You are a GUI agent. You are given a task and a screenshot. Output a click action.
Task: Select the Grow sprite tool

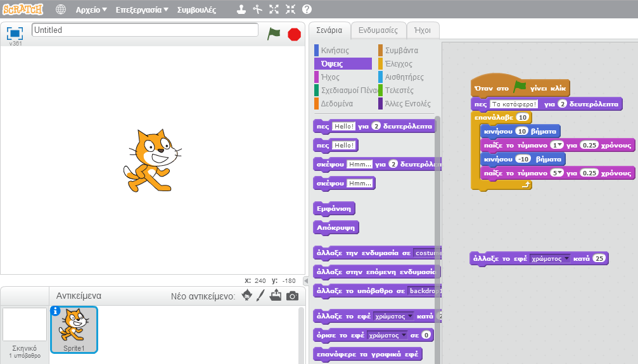pyautogui.click(x=274, y=9)
